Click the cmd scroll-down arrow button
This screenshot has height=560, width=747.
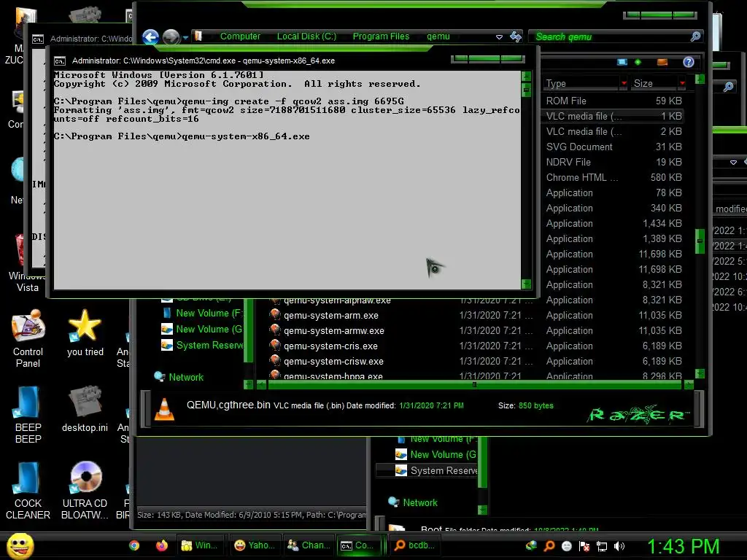pos(527,284)
